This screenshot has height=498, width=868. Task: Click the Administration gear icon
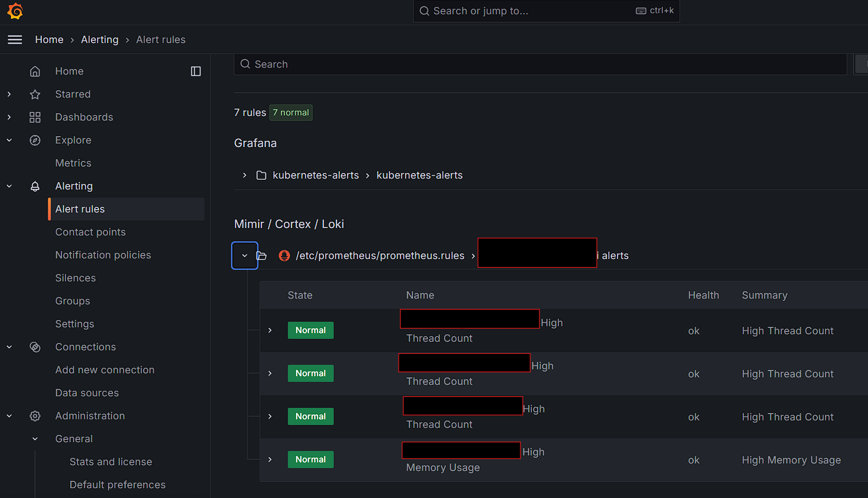click(x=35, y=416)
